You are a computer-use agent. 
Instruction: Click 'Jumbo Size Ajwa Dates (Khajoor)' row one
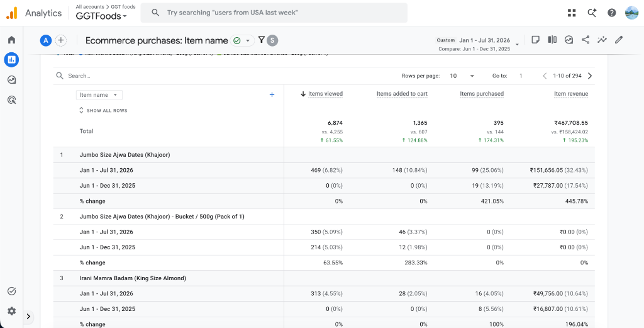pyautogui.click(x=125, y=155)
